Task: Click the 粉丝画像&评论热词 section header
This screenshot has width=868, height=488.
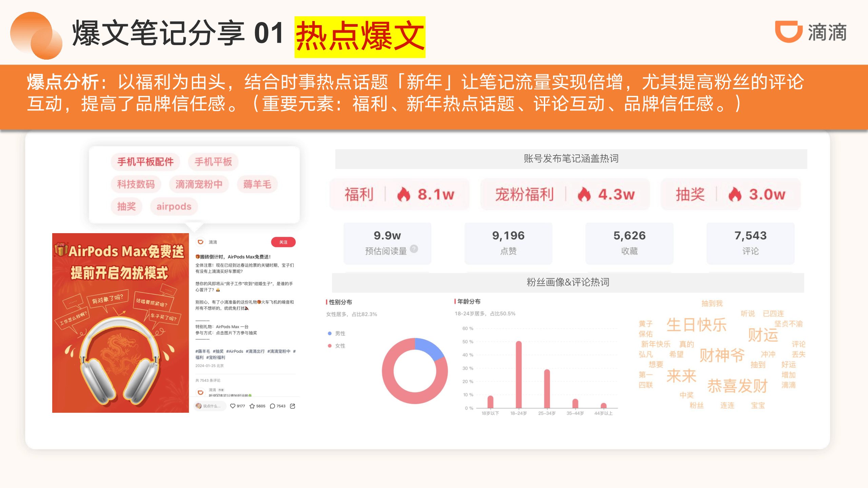Action: coord(568,282)
